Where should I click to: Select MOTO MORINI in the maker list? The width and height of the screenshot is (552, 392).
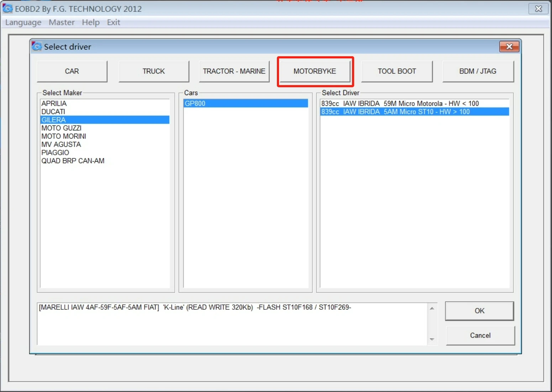(105, 136)
